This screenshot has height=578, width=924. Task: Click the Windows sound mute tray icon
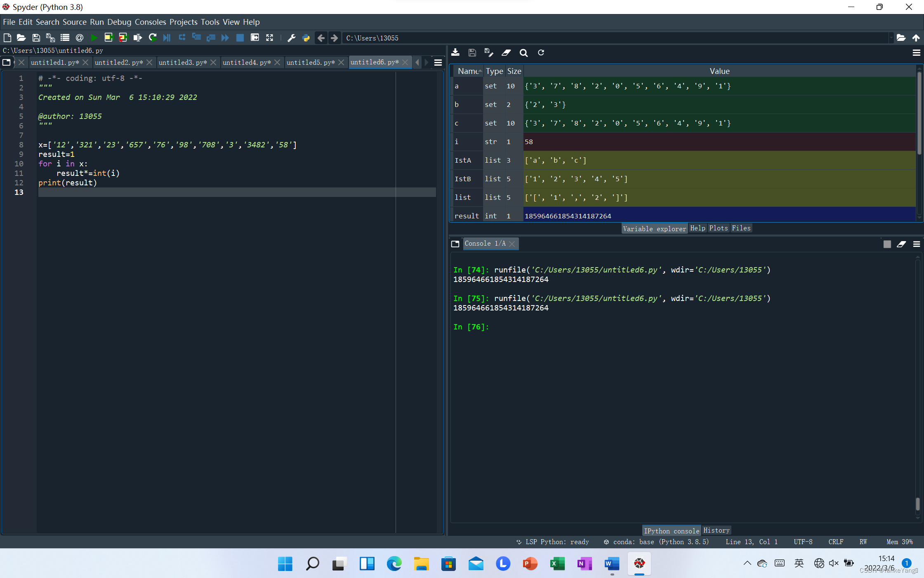(x=834, y=563)
